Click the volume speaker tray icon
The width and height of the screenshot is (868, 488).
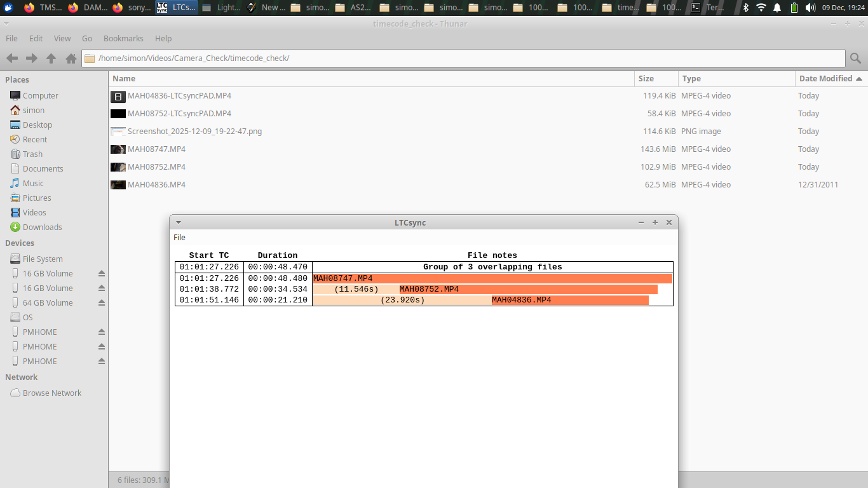tap(810, 8)
